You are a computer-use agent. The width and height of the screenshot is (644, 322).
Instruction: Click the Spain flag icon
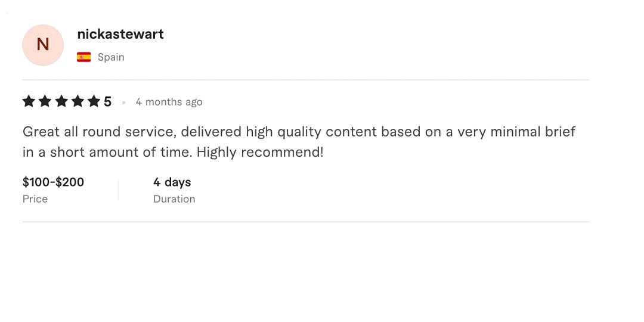point(84,57)
